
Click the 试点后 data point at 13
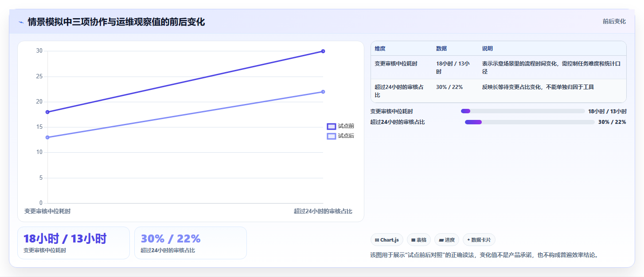pos(47,137)
